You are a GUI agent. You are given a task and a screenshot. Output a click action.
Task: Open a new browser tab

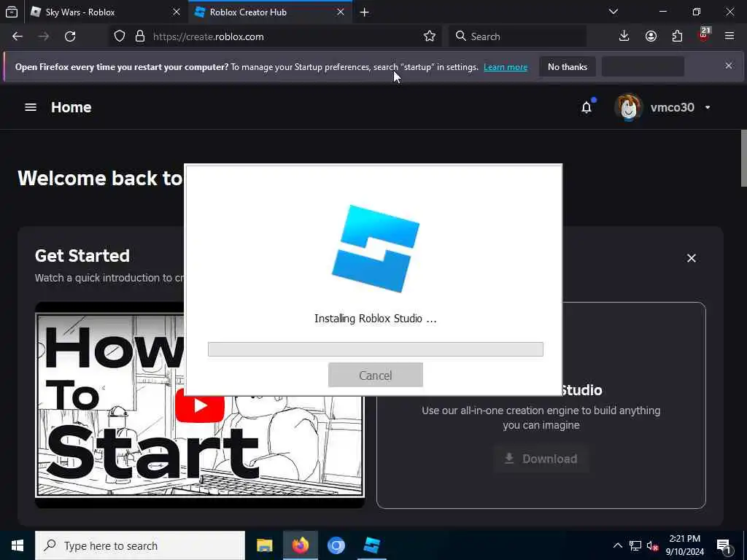pyautogui.click(x=365, y=12)
